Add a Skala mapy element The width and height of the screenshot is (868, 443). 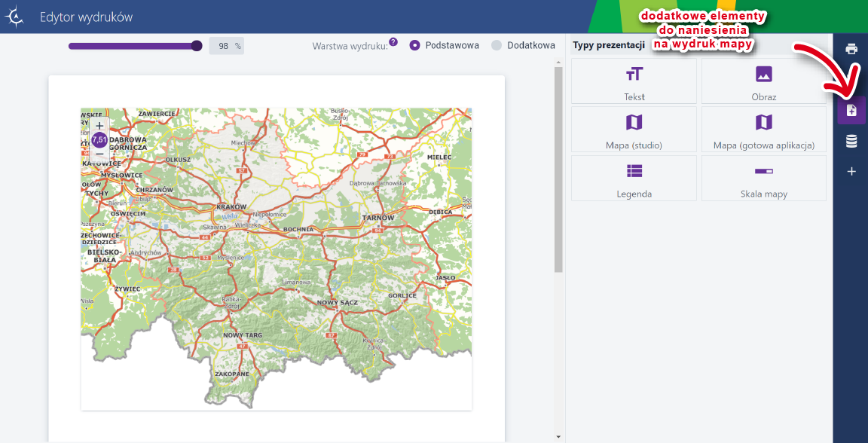point(763,178)
